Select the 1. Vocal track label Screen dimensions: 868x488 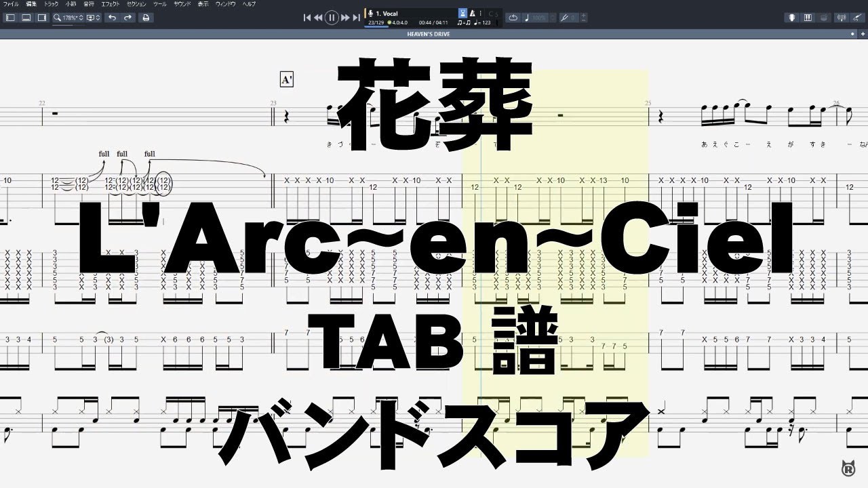pyautogui.click(x=387, y=14)
